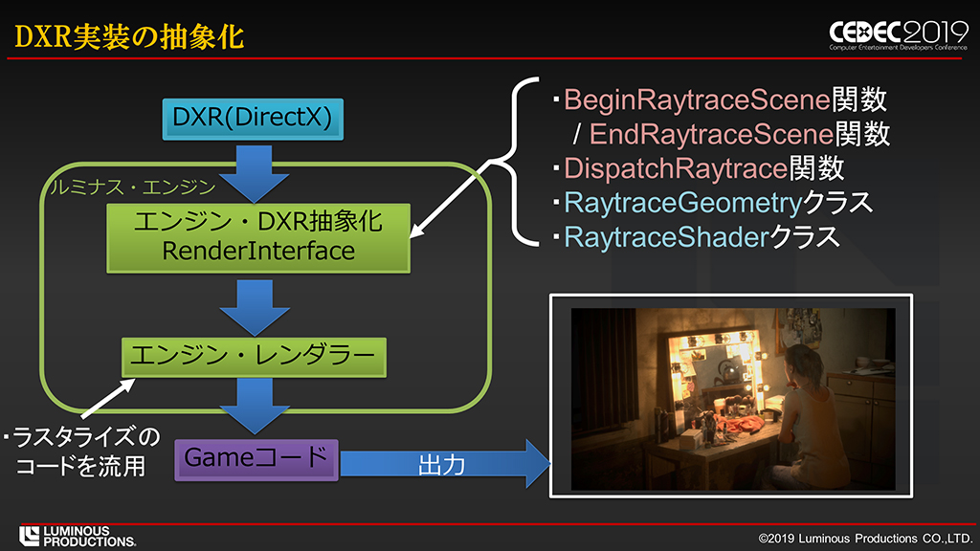Click EndRaytraceScene関数 text
This screenshot has width=980, height=551.
(x=740, y=134)
